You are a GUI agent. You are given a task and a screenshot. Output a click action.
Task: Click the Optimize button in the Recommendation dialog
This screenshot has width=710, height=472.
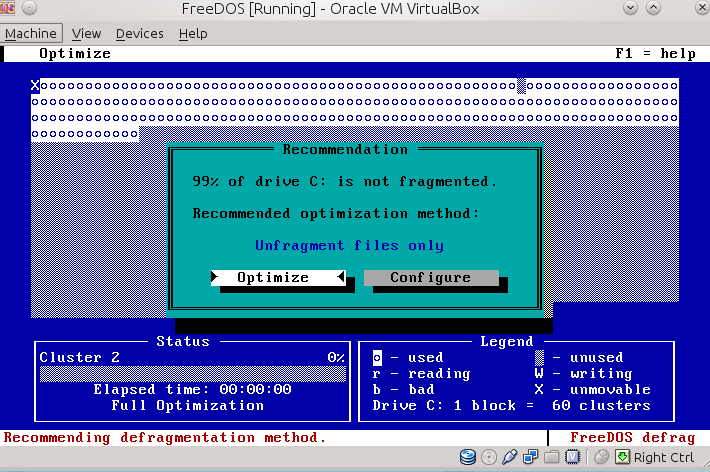pyautogui.click(x=278, y=277)
